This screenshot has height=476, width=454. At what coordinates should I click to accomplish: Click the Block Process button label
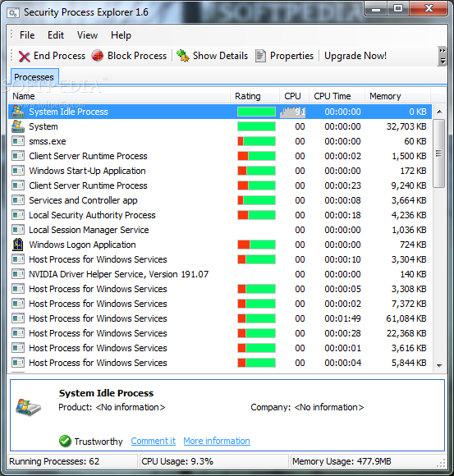coord(137,56)
